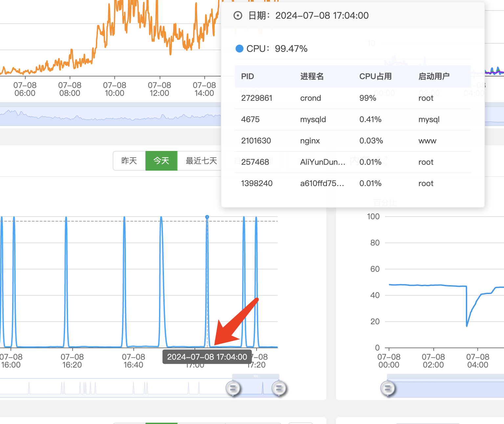Click the 07-08 08:00 axis label in top chart

tap(70, 89)
